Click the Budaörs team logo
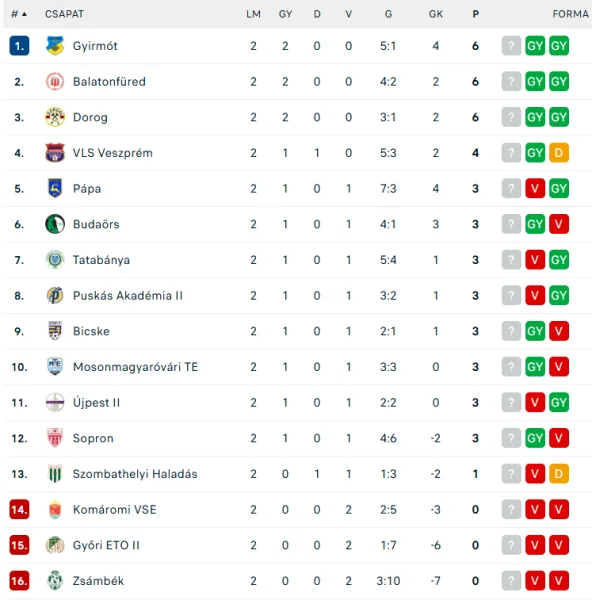592x600 pixels. 55,224
